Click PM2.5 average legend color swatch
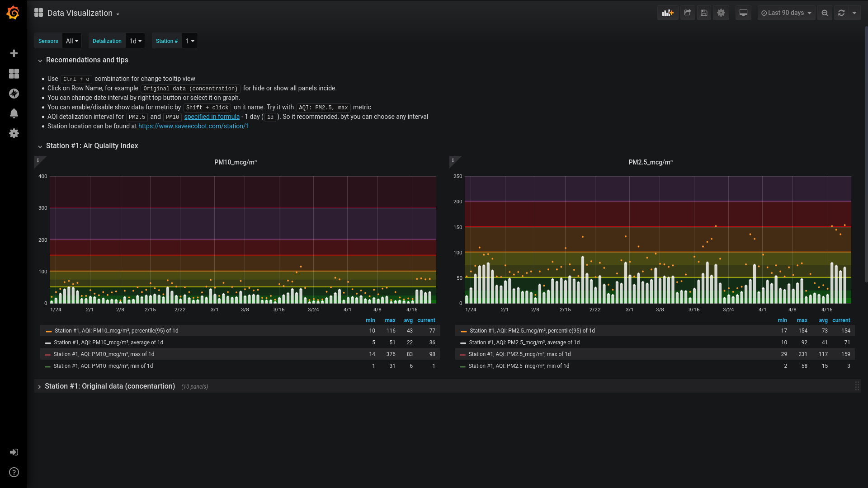The height and width of the screenshot is (488, 868). point(463,343)
